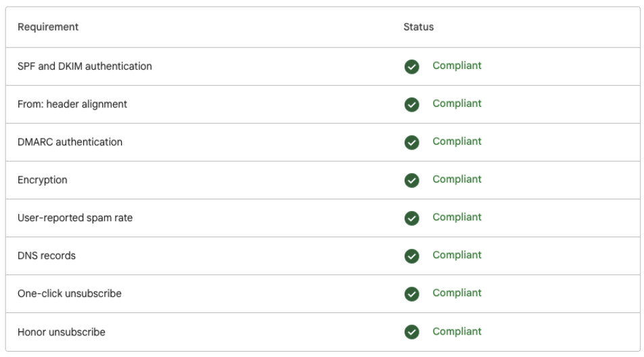Viewport: 644px width, 357px height.
Task: Click Compliant status for DMARC authentication
Action: (x=457, y=141)
